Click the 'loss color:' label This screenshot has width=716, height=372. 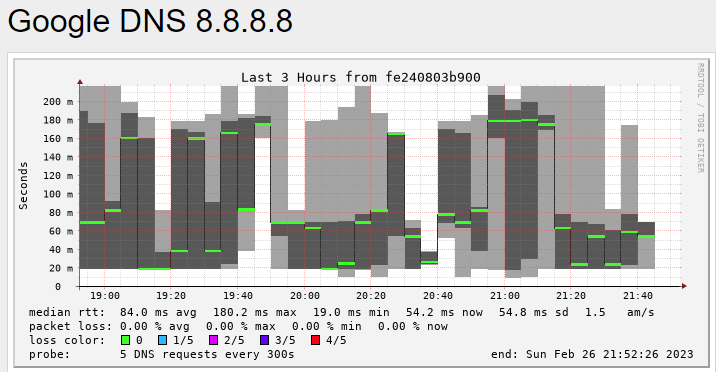67,341
